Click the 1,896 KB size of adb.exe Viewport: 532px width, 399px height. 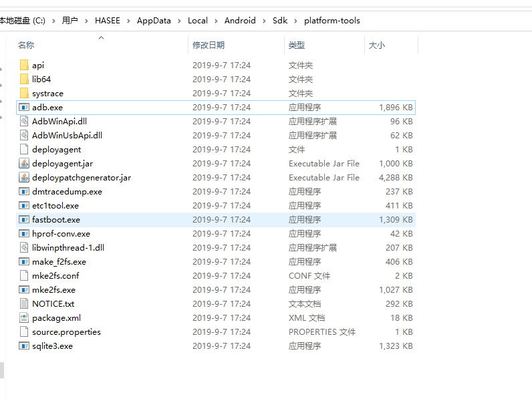pos(396,108)
